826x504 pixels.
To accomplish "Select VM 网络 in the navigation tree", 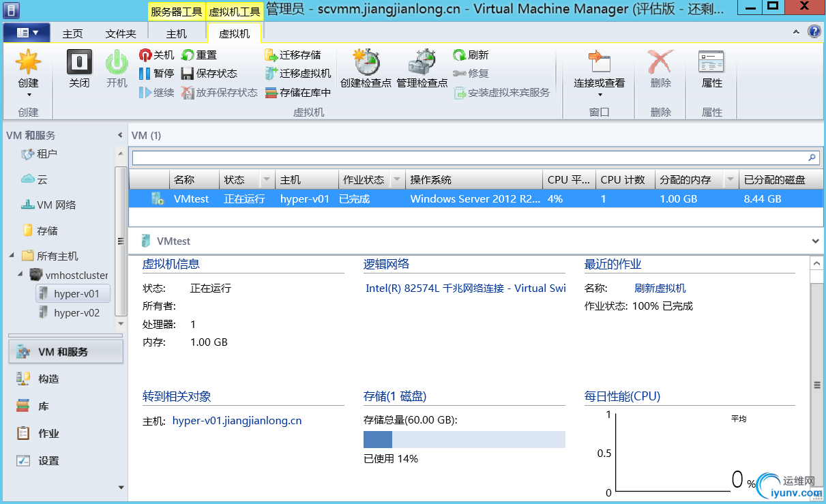I will click(48, 205).
